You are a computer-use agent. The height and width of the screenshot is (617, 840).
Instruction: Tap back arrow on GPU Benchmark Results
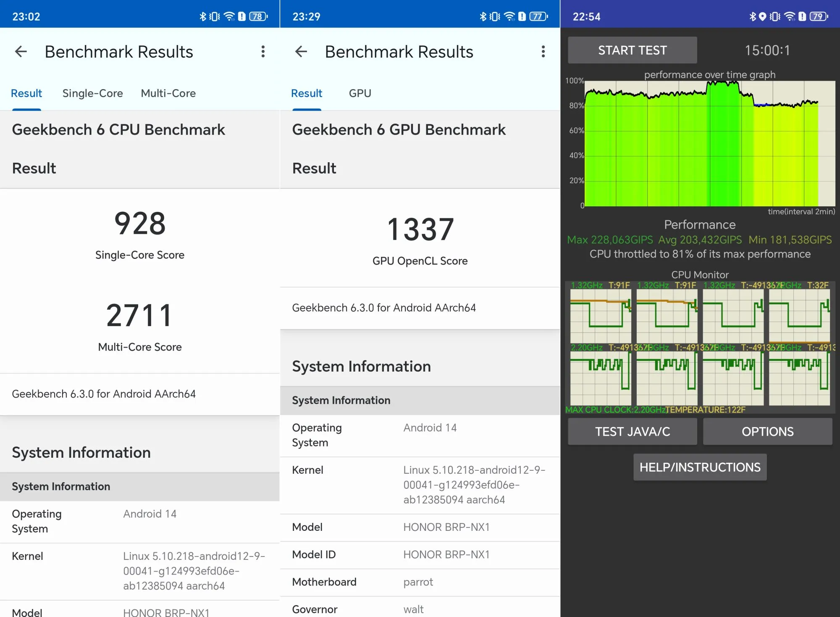pyautogui.click(x=301, y=52)
